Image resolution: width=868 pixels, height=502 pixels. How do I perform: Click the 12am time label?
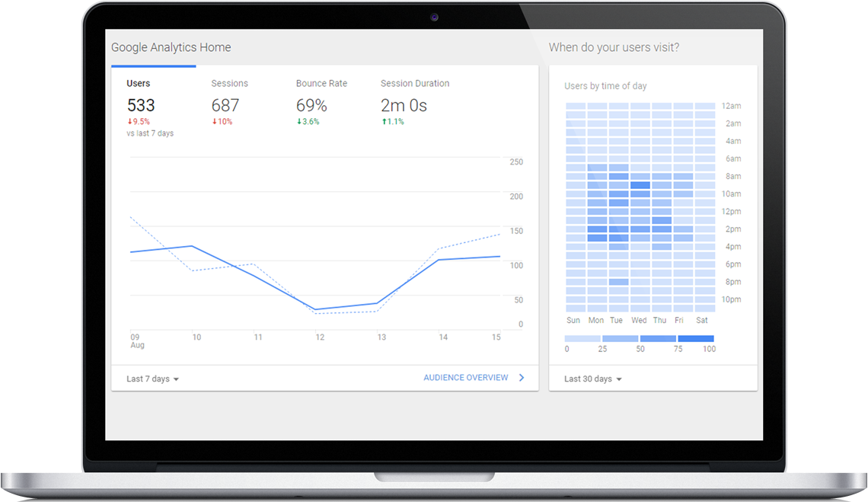tap(731, 106)
